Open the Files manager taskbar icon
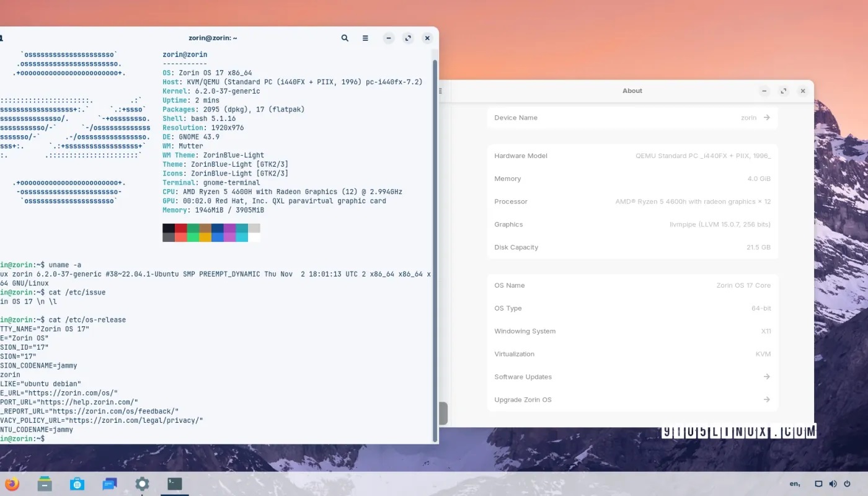The image size is (868, 496). [x=45, y=484]
